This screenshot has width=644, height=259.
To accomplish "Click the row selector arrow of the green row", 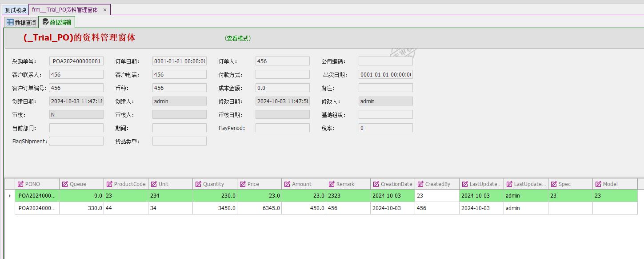I will click(9, 195).
